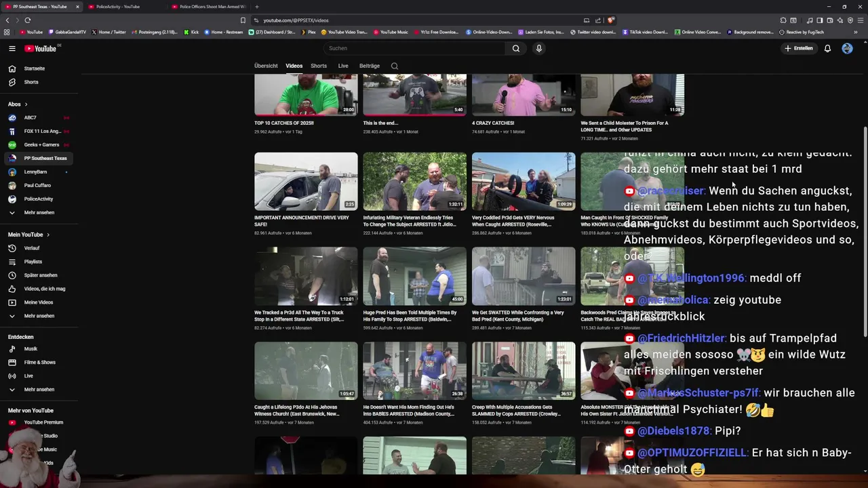Switch to the Beiträge channel tab
The image size is (868, 488).
click(370, 66)
